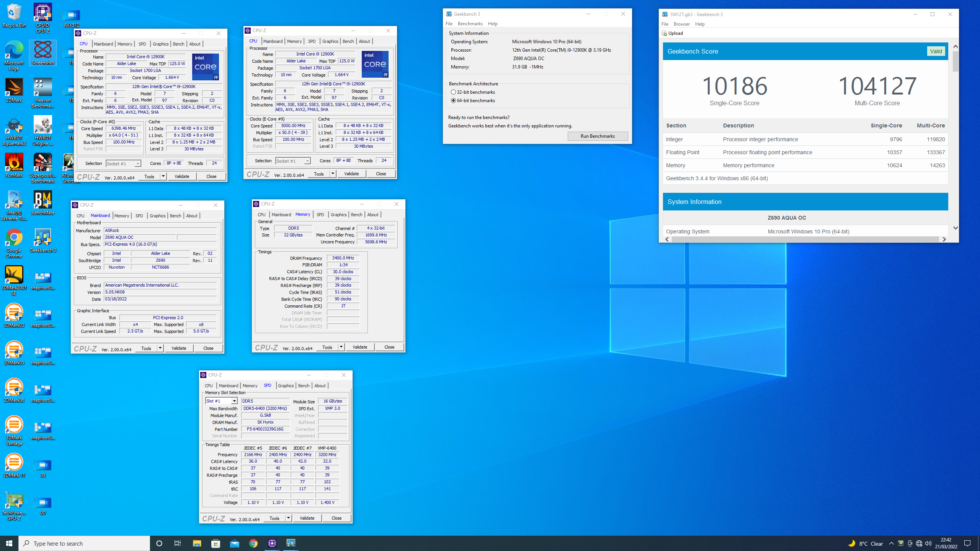Click horizontal scrollbar in Geekbench results

(x=805, y=239)
